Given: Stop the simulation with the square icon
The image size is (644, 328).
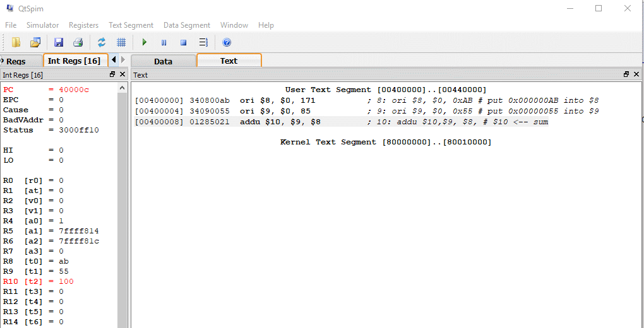Looking at the screenshot, I should click(x=183, y=42).
